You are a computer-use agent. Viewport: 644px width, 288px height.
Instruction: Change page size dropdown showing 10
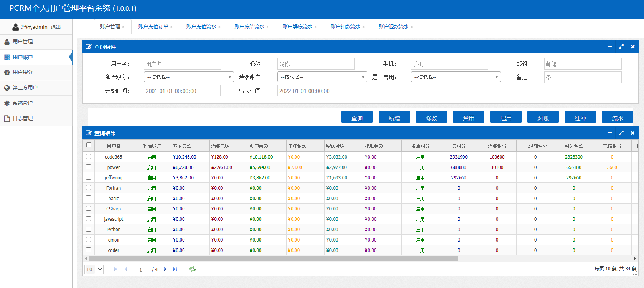tap(94, 269)
